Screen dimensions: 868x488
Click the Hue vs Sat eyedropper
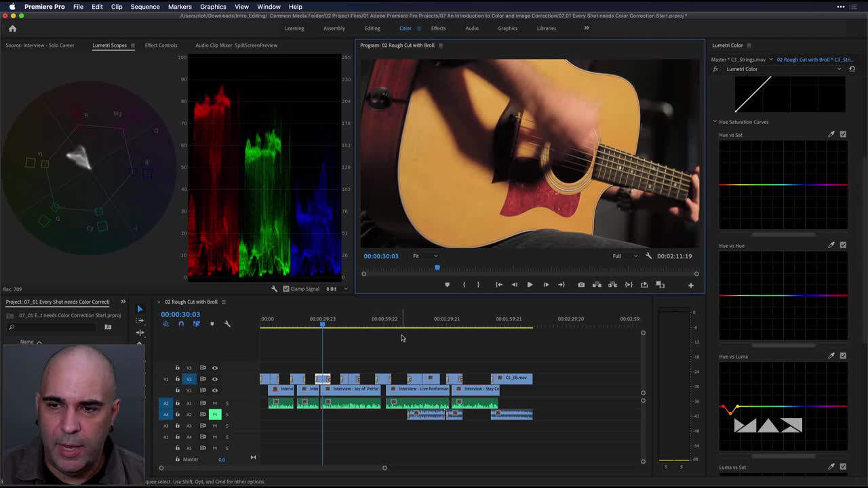click(831, 134)
